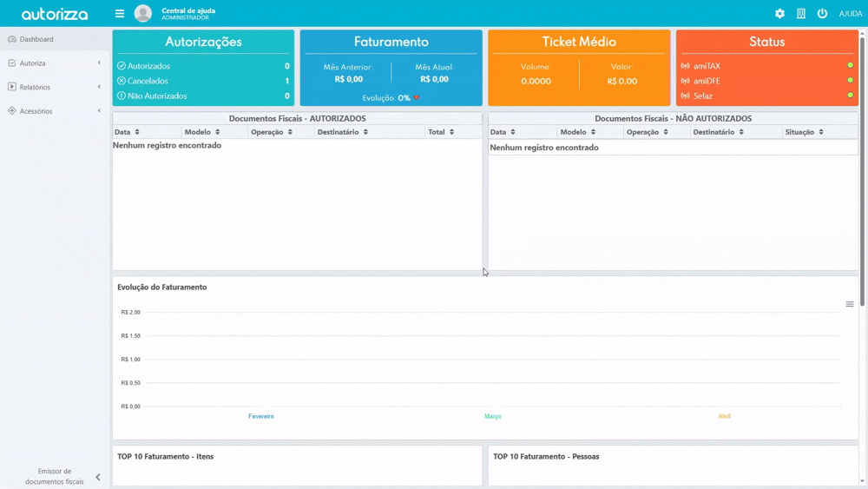Click the company building icon
The width and height of the screenshot is (868, 489).
click(x=801, y=14)
